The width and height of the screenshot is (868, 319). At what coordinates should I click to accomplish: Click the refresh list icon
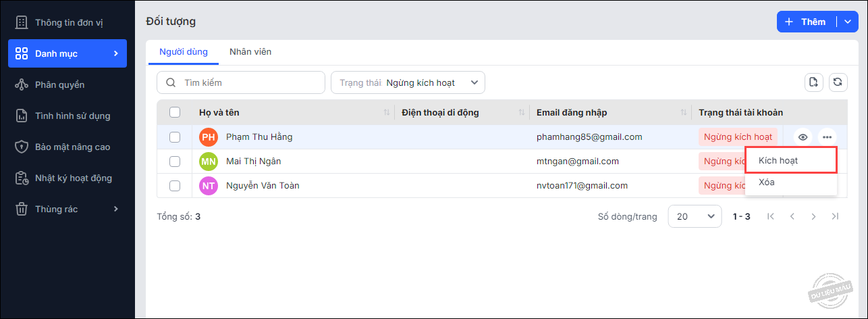click(838, 82)
